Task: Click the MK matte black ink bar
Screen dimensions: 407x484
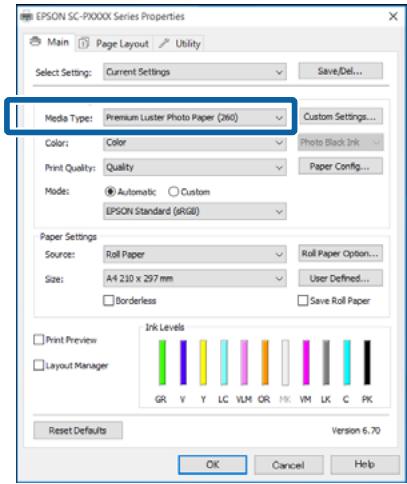Action: click(285, 362)
